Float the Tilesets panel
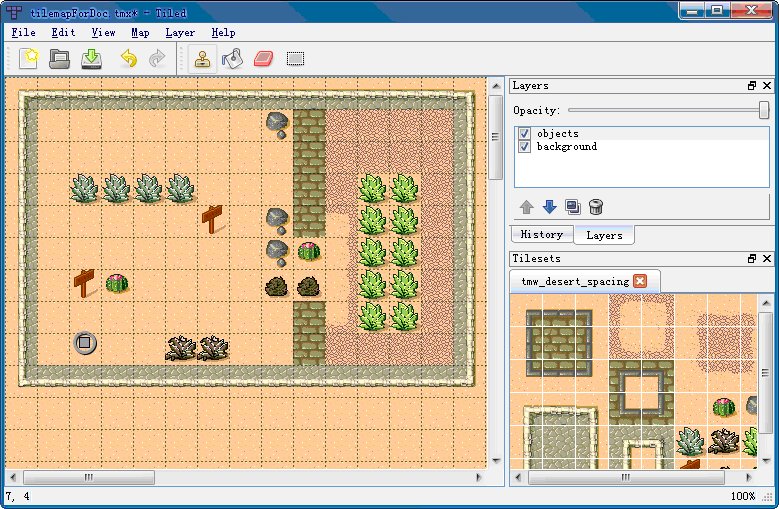Viewport: 779px width, 509px height. click(752, 259)
